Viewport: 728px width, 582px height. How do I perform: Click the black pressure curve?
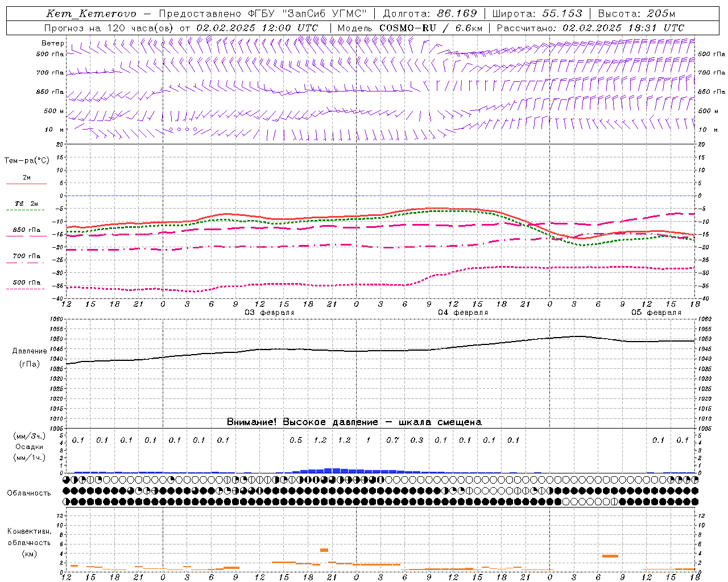click(x=381, y=351)
